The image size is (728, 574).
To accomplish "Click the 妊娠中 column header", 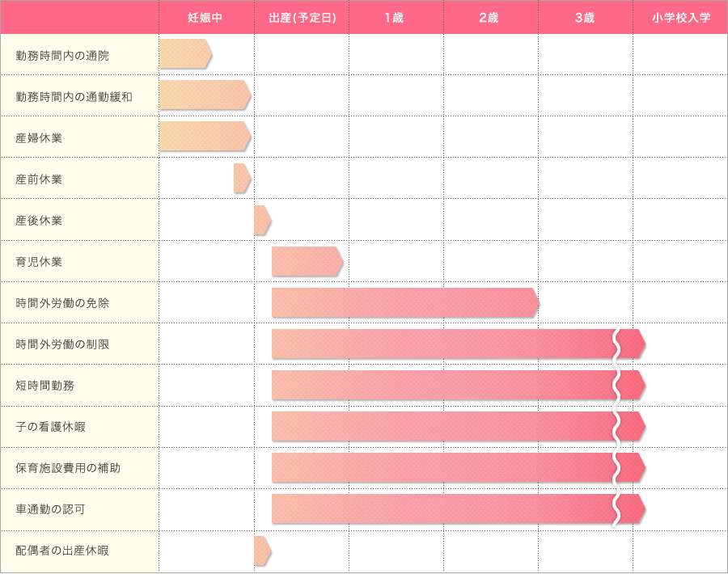I will pos(205,18).
